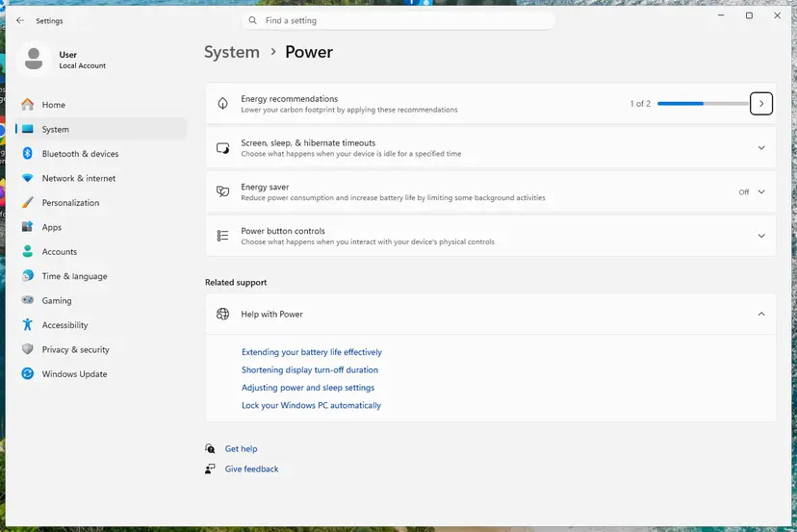
Task: Click System in the breadcrumb
Action: [x=232, y=52]
